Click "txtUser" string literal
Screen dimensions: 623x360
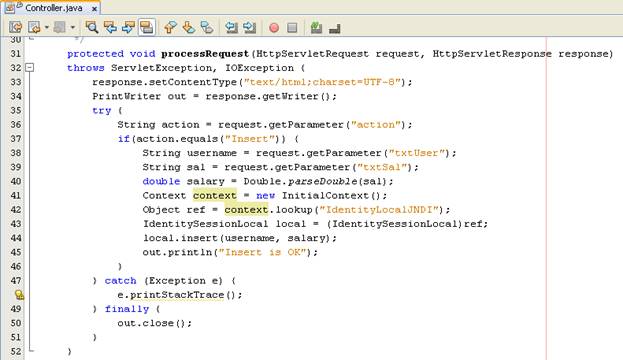[x=416, y=153]
